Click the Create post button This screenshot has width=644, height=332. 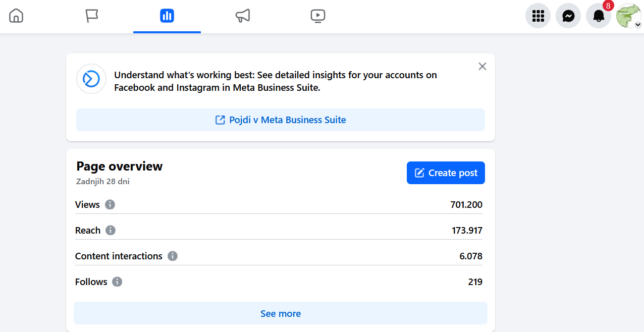(x=446, y=173)
